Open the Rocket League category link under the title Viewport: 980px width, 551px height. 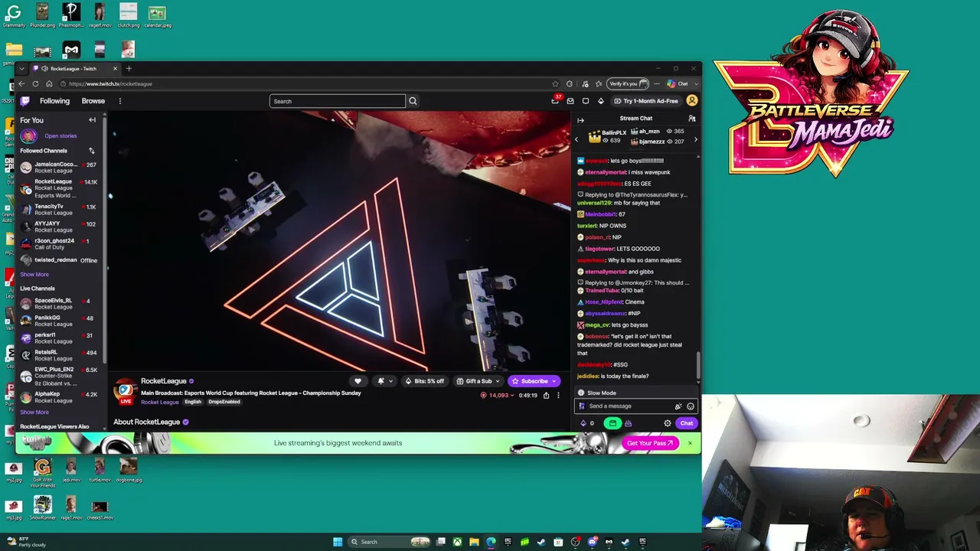click(x=159, y=402)
